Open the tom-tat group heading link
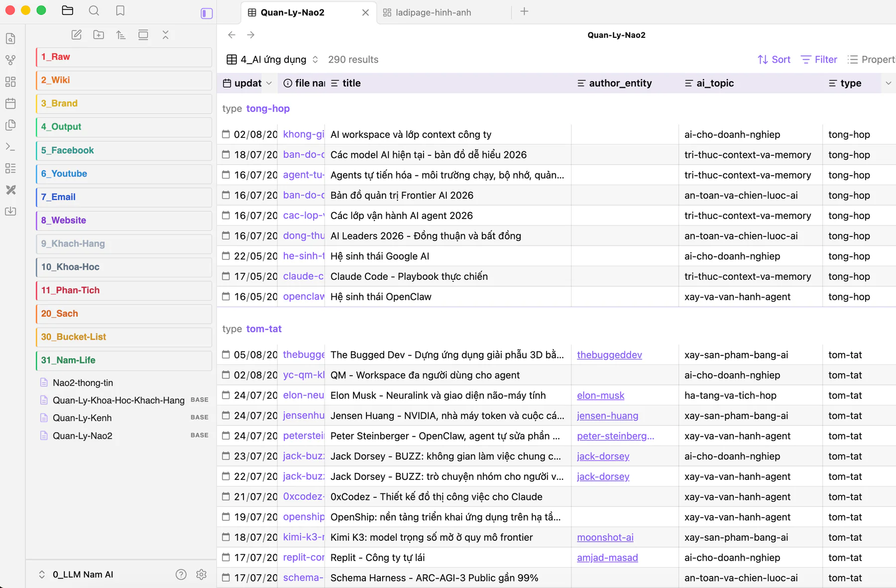Viewport: 896px width, 588px height. [x=264, y=329]
